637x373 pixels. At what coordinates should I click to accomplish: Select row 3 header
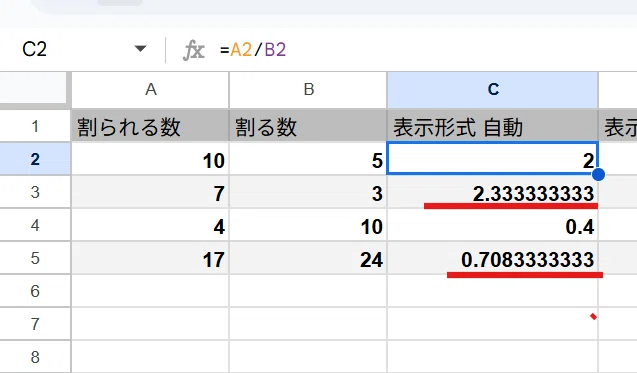click(35, 192)
